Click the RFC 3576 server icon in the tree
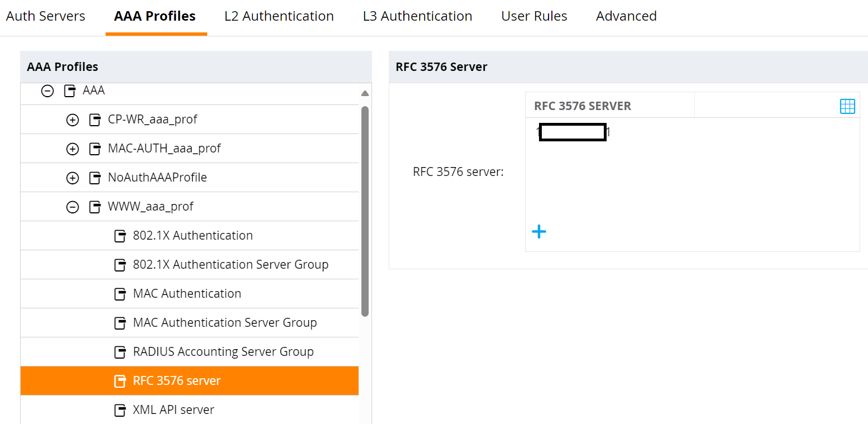868x424 pixels. [x=121, y=381]
